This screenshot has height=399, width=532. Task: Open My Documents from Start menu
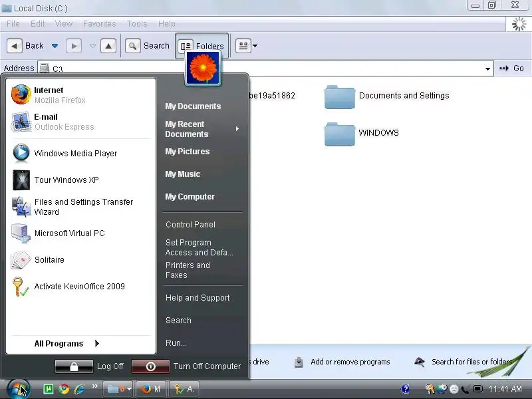193,106
